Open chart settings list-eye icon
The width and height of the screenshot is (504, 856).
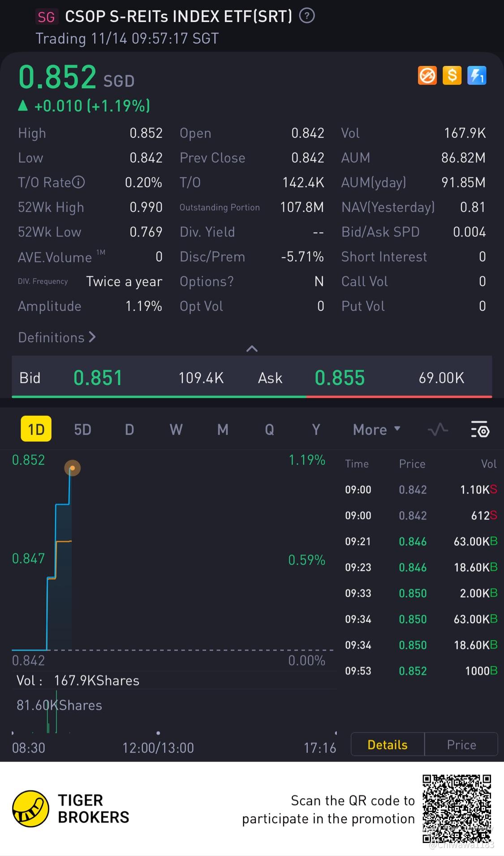pos(480,429)
